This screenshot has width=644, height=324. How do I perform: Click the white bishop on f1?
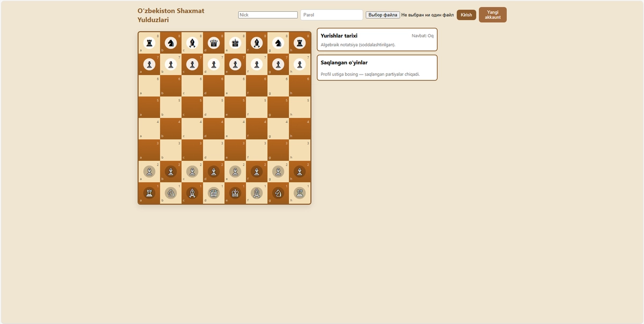pos(257,193)
